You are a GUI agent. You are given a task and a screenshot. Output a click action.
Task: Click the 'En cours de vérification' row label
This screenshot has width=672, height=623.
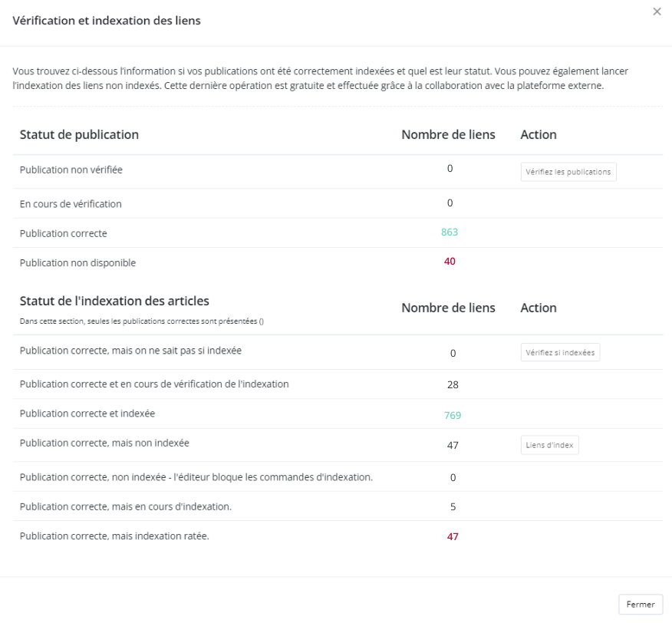point(71,203)
